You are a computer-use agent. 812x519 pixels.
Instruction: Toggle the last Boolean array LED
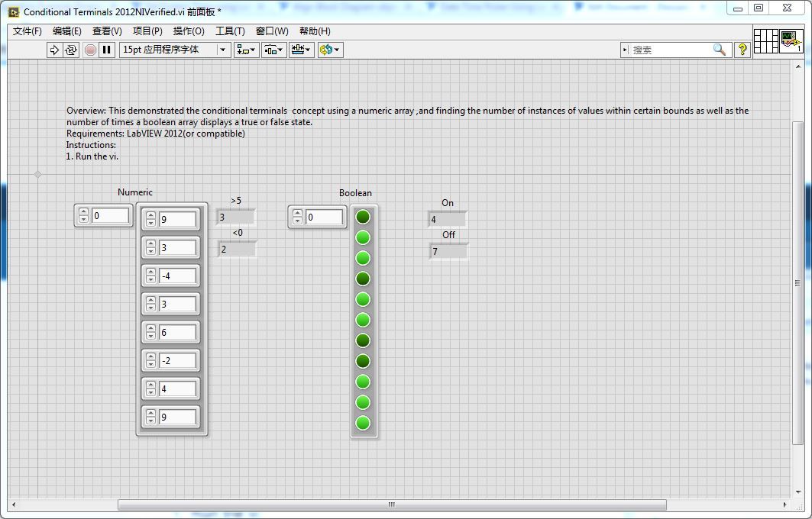tap(363, 423)
